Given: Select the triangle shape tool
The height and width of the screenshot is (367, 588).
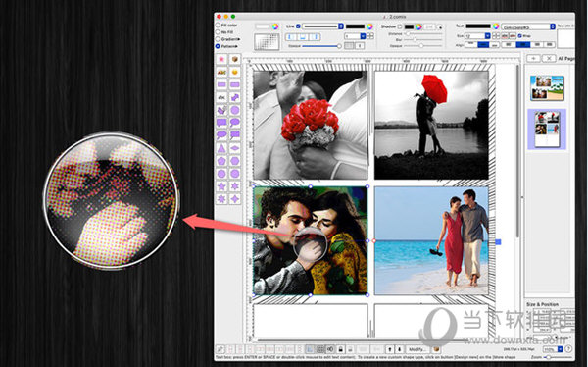Looking at the screenshot, I should [x=221, y=148].
